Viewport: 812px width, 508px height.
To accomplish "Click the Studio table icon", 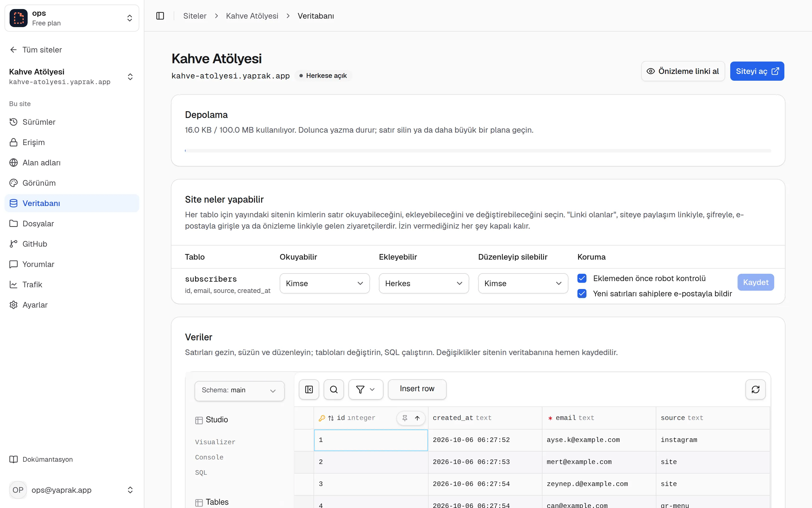I will coord(199,420).
